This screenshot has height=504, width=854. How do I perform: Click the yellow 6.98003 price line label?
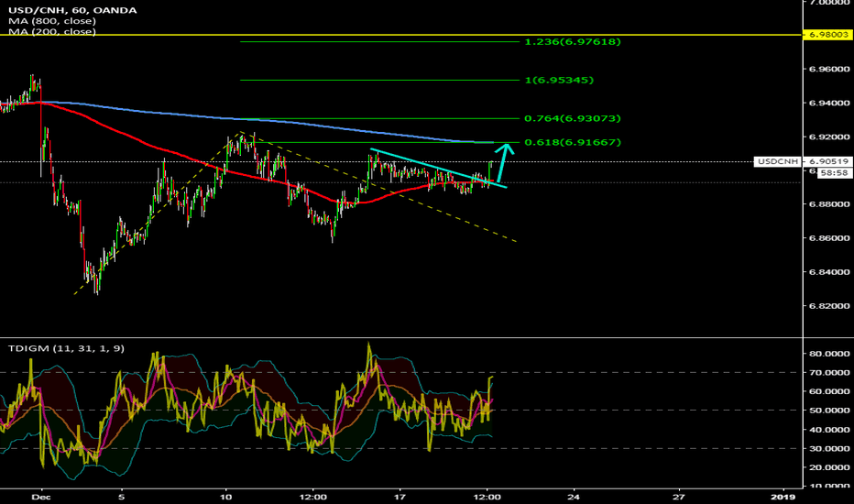[x=827, y=34]
